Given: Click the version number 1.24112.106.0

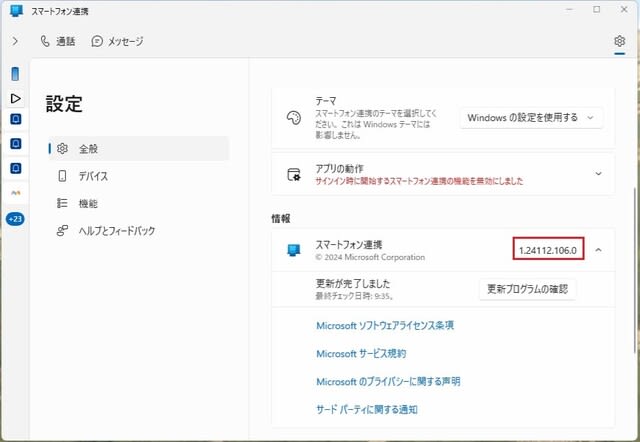Looking at the screenshot, I should pos(548,250).
